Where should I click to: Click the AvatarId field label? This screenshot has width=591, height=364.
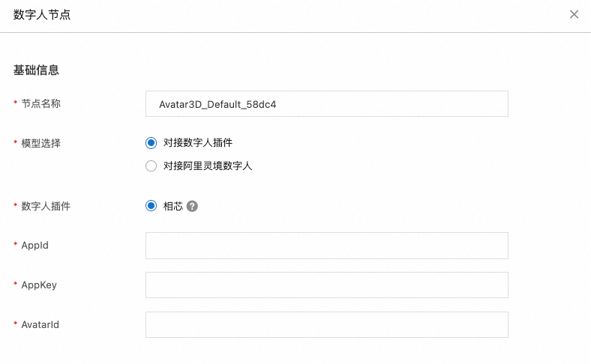pos(40,324)
